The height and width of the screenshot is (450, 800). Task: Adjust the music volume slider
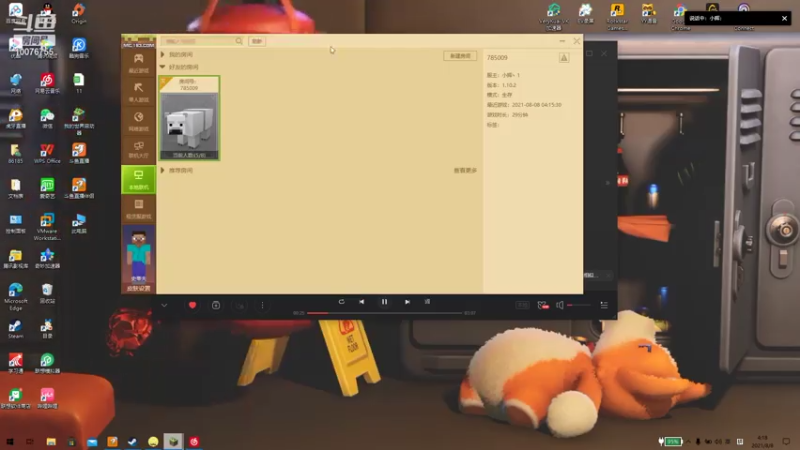click(579, 305)
